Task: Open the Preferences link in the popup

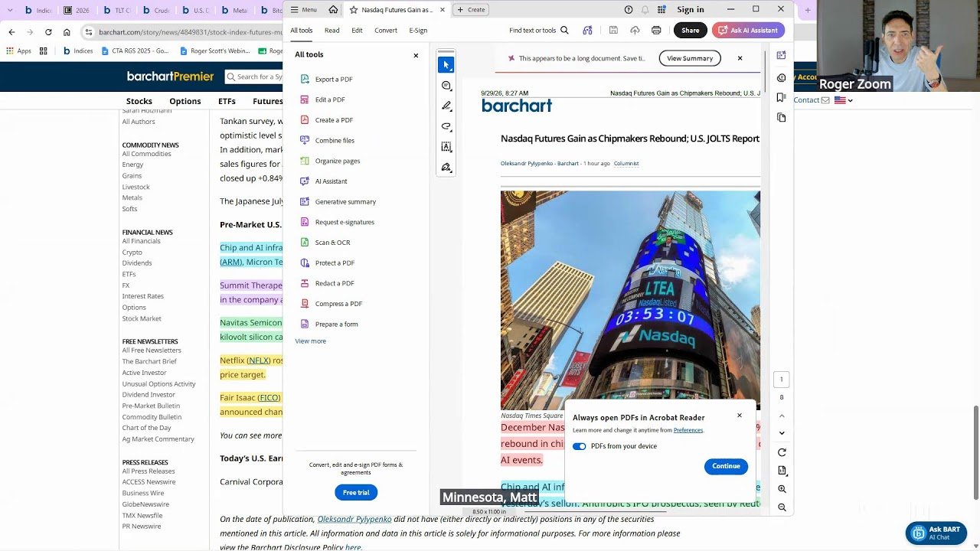Action: (x=688, y=430)
